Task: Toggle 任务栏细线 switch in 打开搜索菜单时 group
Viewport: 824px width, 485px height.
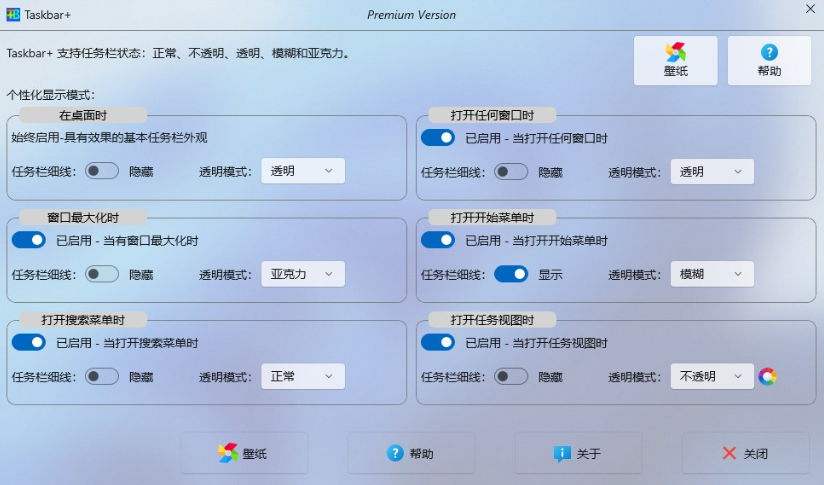Action: (x=102, y=376)
